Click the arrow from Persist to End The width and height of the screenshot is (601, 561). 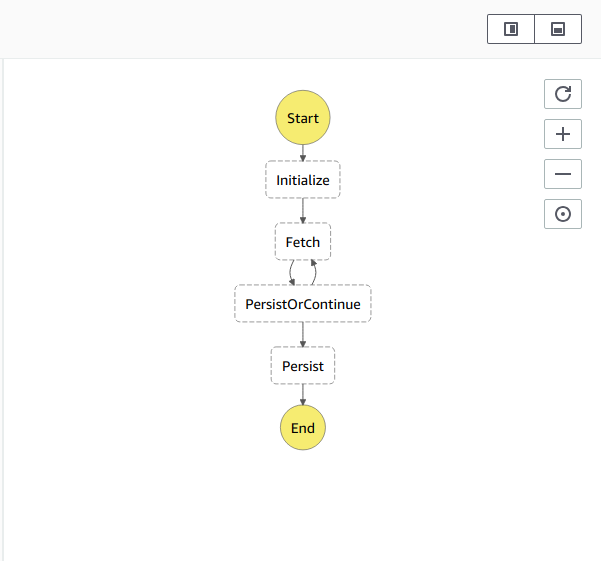tap(303, 396)
